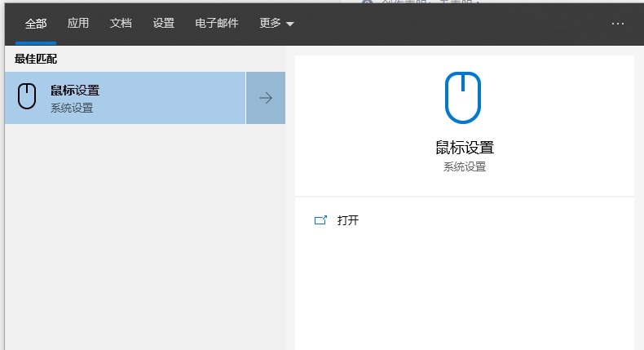This screenshot has width=644, height=350.
Task: Select the 设置 filter tab
Action: point(164,24)
